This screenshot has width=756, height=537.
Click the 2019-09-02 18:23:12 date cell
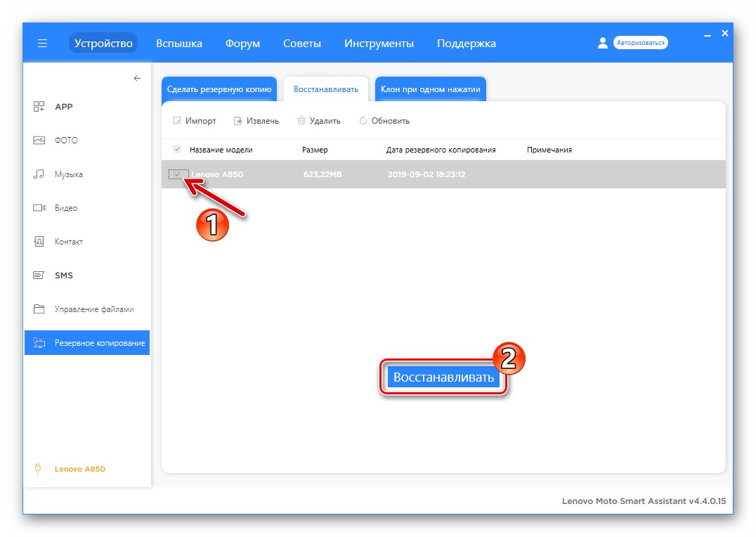[426, 174]
